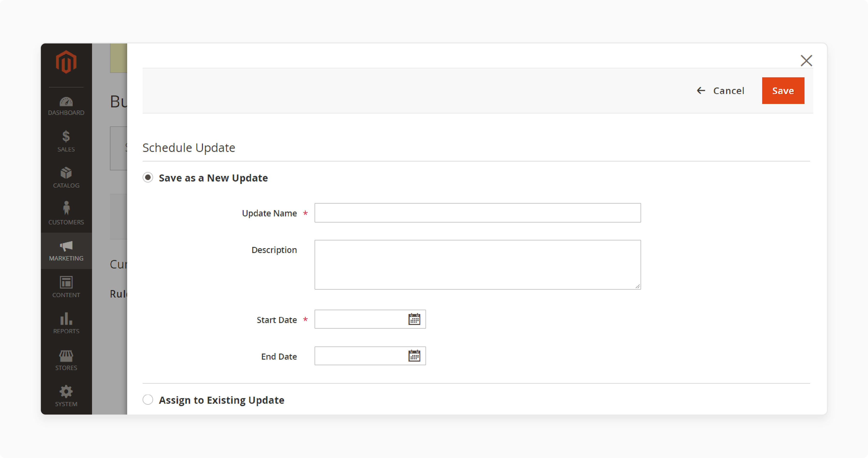The width and height of the screenshot is (868, 458).
Task: Open the Start Date calendar picker
Action: coord(414,319)
